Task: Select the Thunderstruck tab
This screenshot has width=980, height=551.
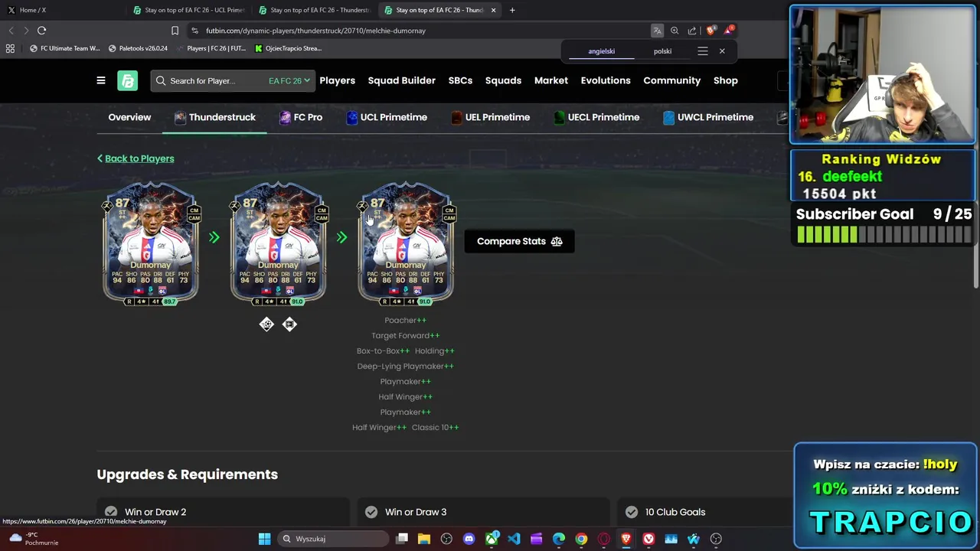Action: point(214,117)
